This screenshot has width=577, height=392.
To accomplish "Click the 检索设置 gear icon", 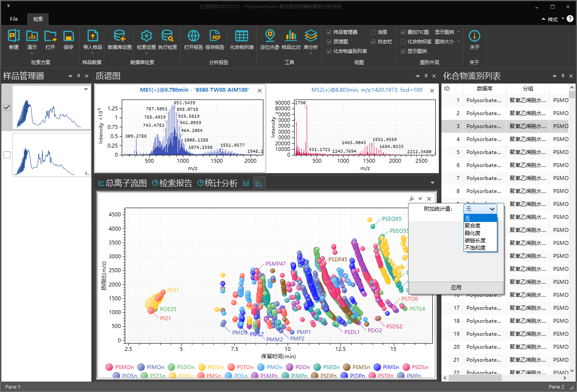I will pos(146,35).
